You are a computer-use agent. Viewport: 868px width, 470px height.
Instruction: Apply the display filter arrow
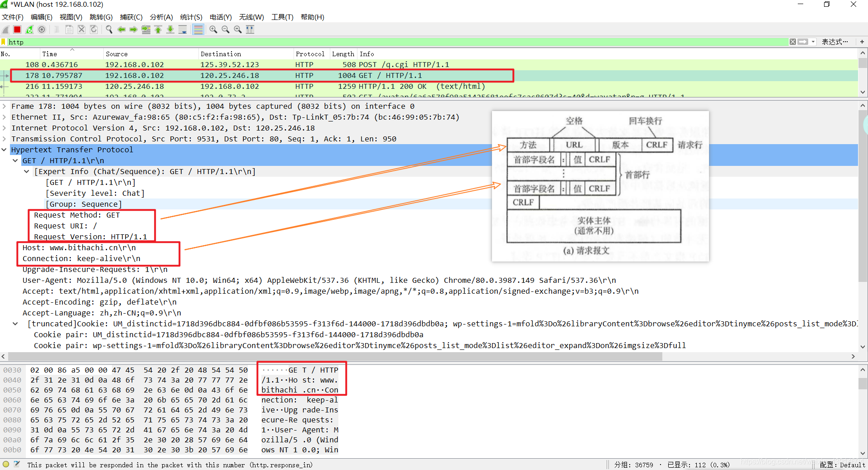click(x=803, y=42)
